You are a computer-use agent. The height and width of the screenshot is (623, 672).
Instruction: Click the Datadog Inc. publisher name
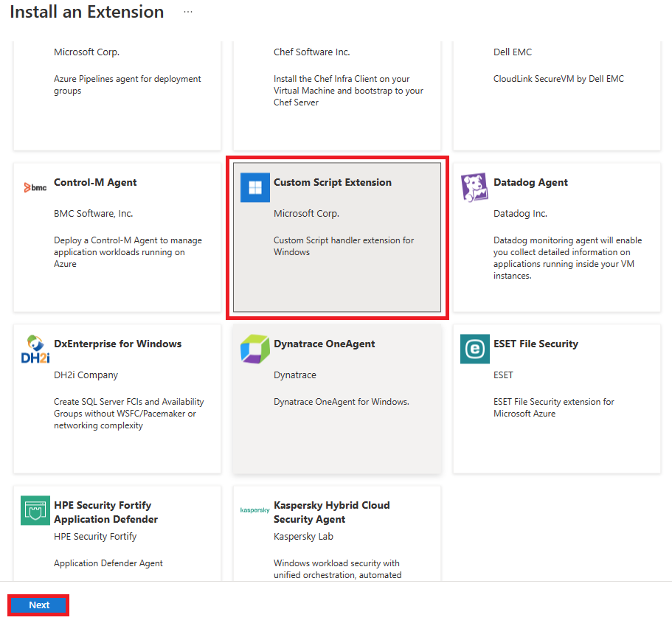click(x=520, y=214)
